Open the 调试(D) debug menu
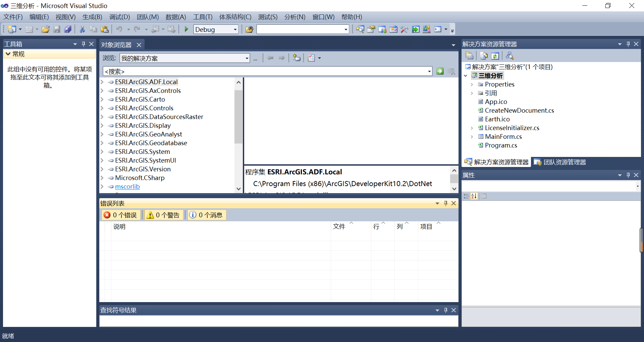Image resolution: width=644 pixels, height=342 pixels. 119,17
